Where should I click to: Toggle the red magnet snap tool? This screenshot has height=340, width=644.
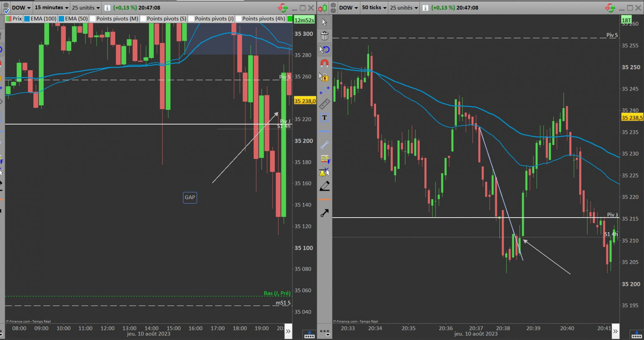point(325,63)
